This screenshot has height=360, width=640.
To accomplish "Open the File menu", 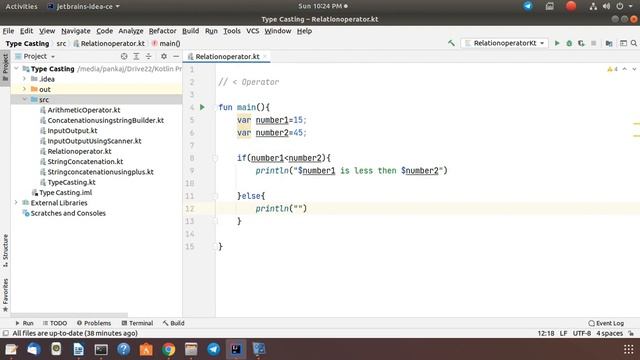I will [8, 31].
